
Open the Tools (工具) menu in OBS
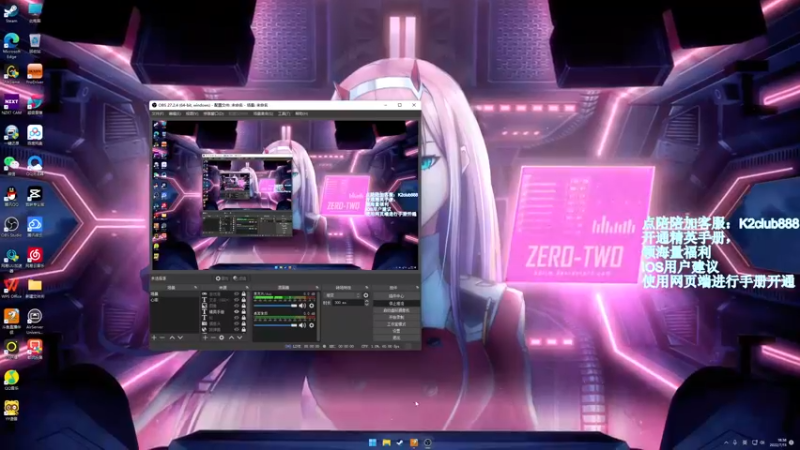284,114
